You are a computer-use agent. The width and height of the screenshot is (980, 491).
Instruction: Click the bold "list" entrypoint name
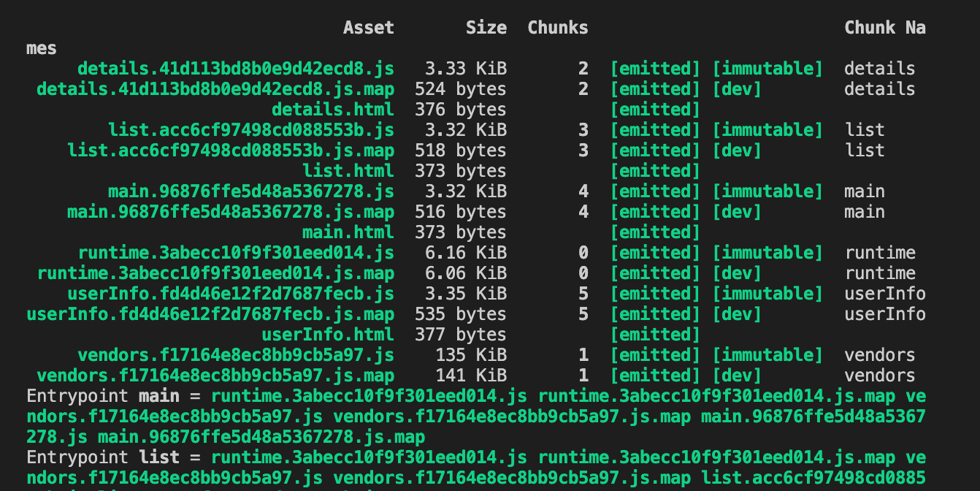coord(159,457)
